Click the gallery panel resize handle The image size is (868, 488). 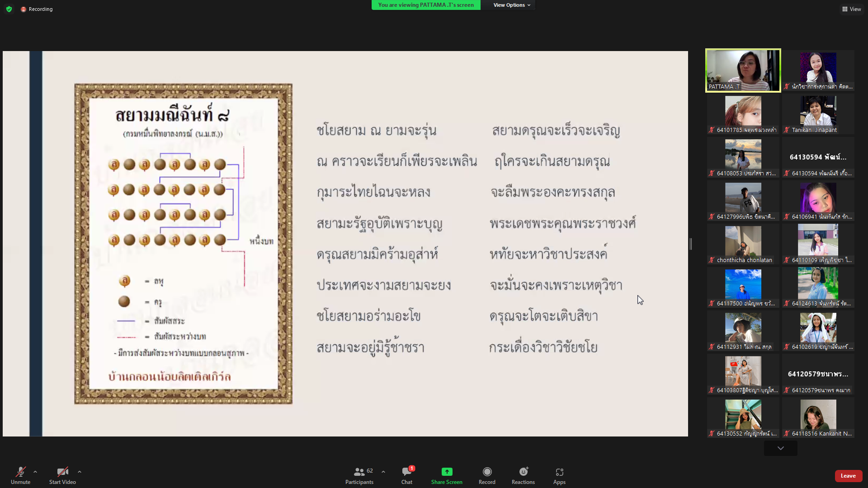click(691, 244)
